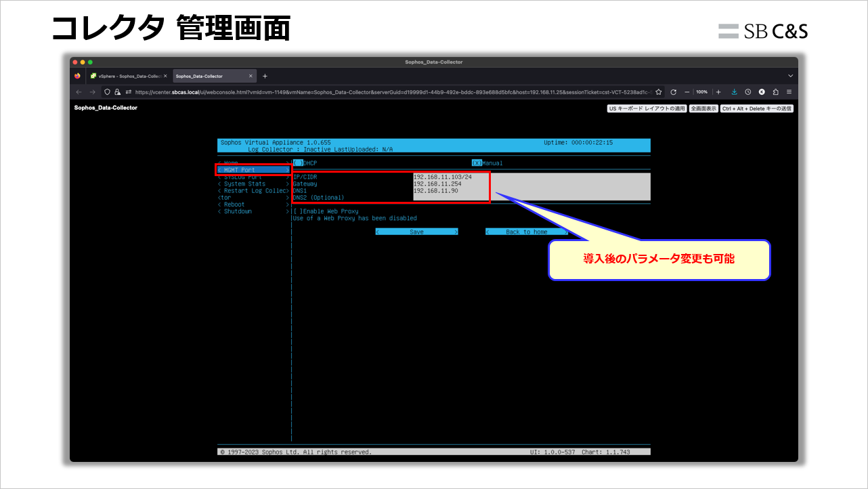Apply US keyboard layout button
The image size is (868, 489).
(x=647, y=108)
